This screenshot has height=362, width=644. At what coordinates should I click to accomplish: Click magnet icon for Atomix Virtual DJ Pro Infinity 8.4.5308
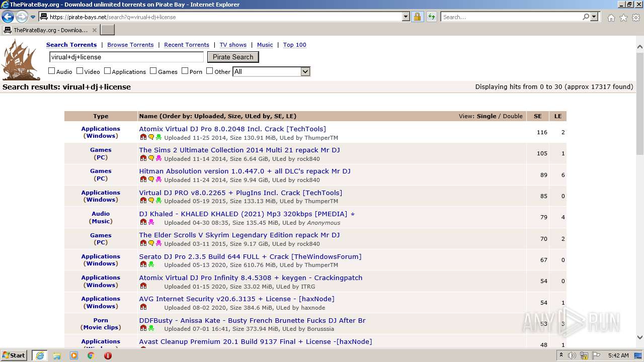tap(143, 286)
